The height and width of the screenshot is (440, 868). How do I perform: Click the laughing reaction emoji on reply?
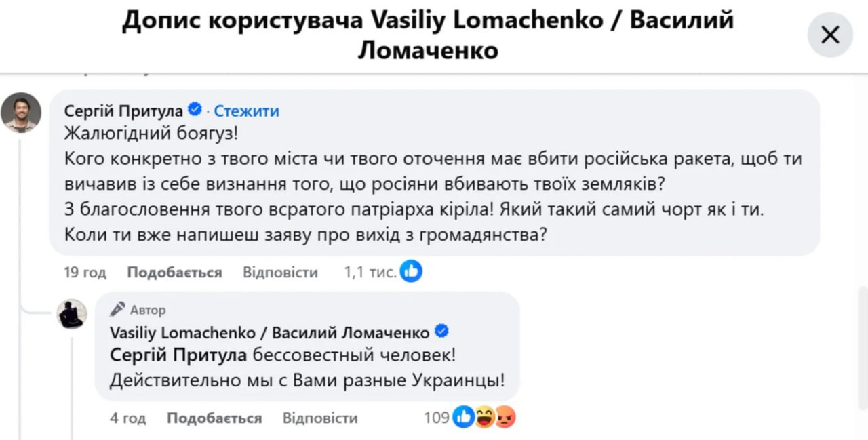[484, 418]
